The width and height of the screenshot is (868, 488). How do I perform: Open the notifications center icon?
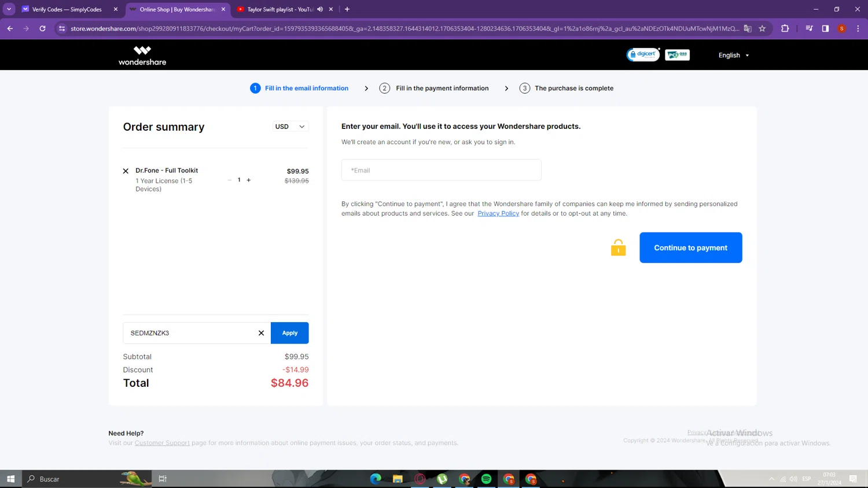click(853, 479)
